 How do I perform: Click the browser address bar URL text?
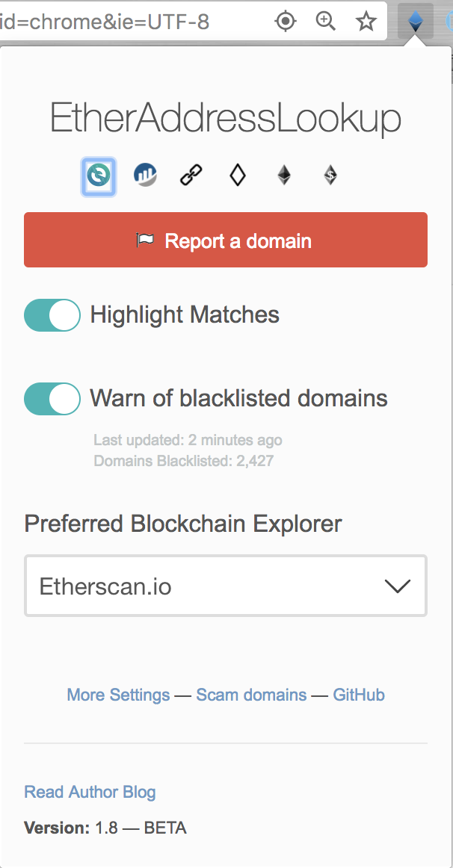click(105, 22)
